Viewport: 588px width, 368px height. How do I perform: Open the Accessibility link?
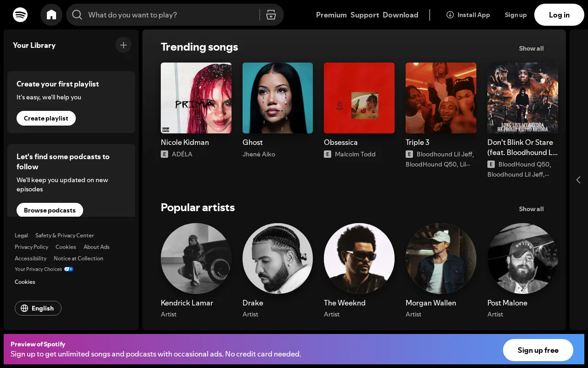click(x=30, y=258)
